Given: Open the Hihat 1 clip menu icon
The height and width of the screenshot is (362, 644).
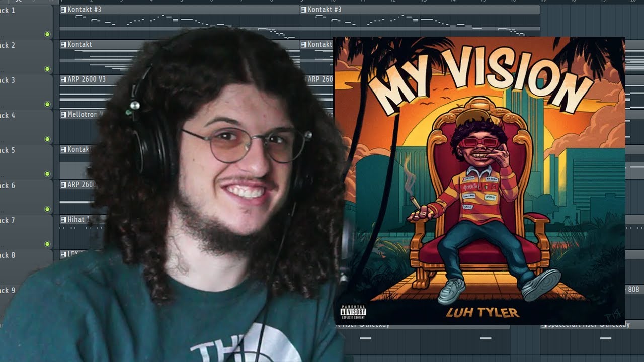Looking at the screenshot, I should coord(63,220).
